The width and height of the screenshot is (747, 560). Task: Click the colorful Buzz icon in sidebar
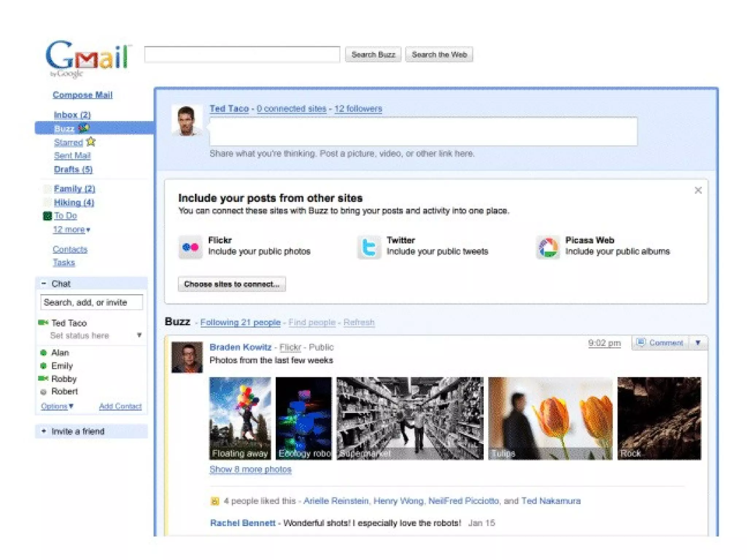pos(84,128)
